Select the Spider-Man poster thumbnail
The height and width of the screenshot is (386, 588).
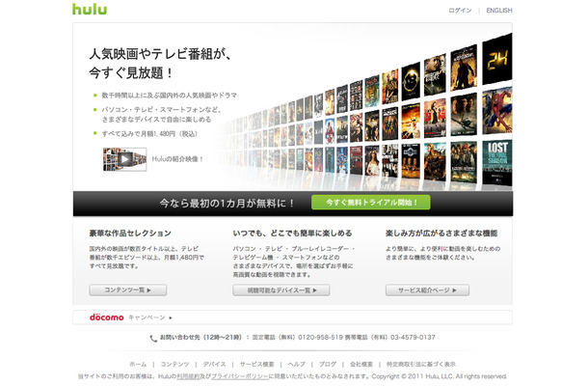(497, 111)
